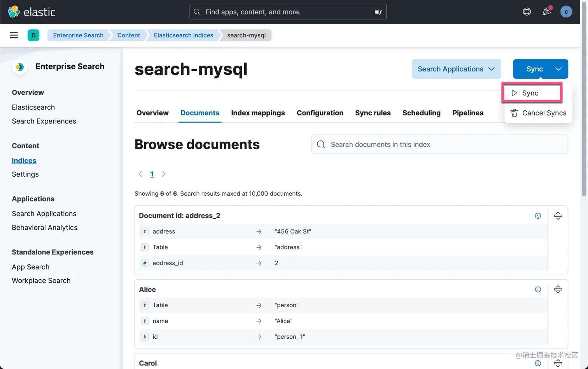Click the "456 Oak St" value

point(293,231)
